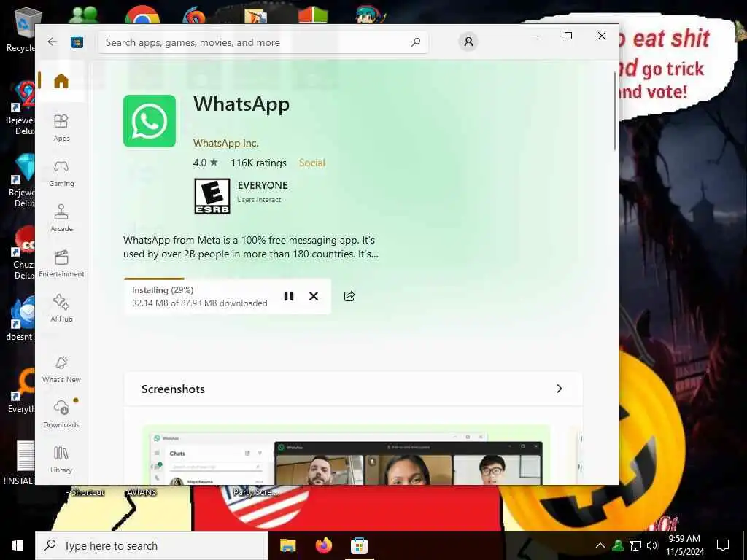This screenshot has width=747, height=560.
Task: Show hidden system tray icons
Action: point(600,545)
